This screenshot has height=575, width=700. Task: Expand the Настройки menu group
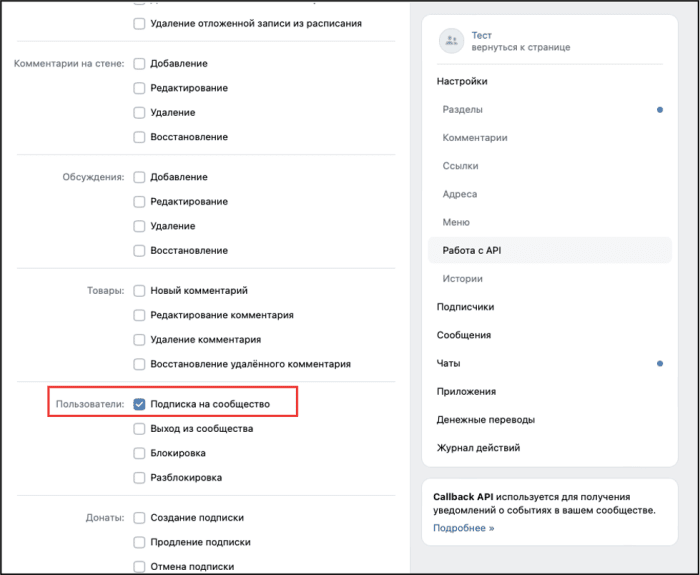click(x=462, y=81)
